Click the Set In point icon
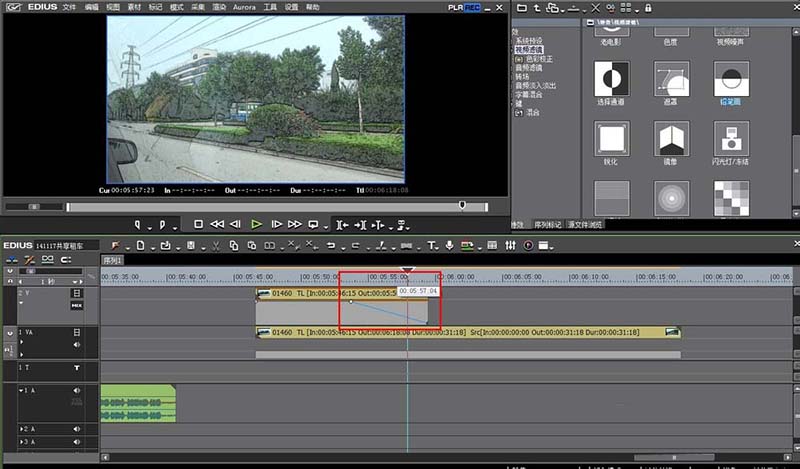The image size is (800, 469). (137, 225)
